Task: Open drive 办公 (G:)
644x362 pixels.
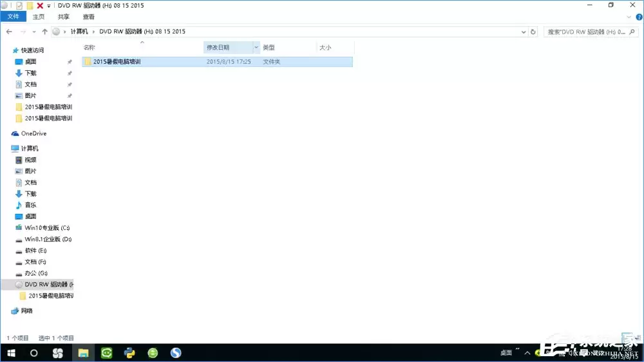Action: coord(35,273)
